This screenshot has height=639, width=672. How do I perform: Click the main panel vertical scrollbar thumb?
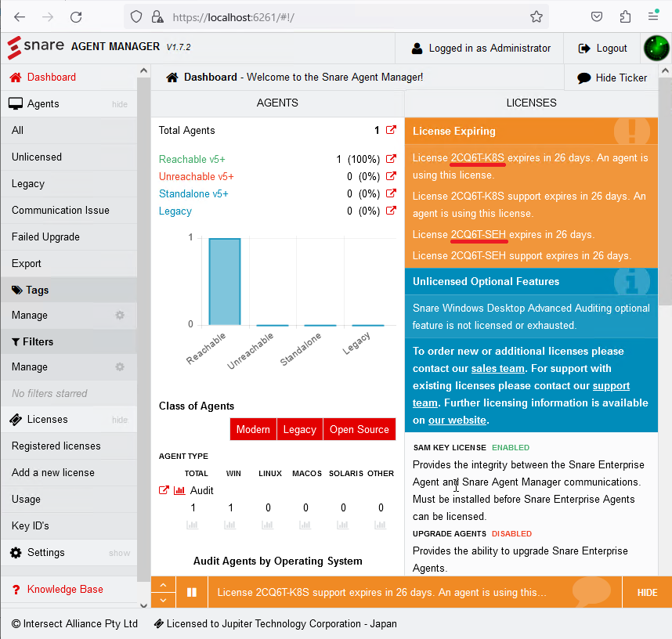[x=665, y=191]
